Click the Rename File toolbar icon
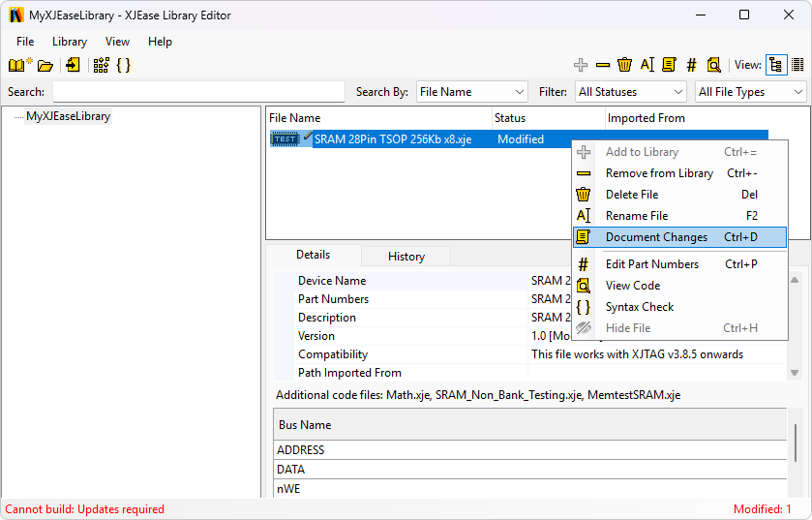The image size is (812, 520). point(647,65)
